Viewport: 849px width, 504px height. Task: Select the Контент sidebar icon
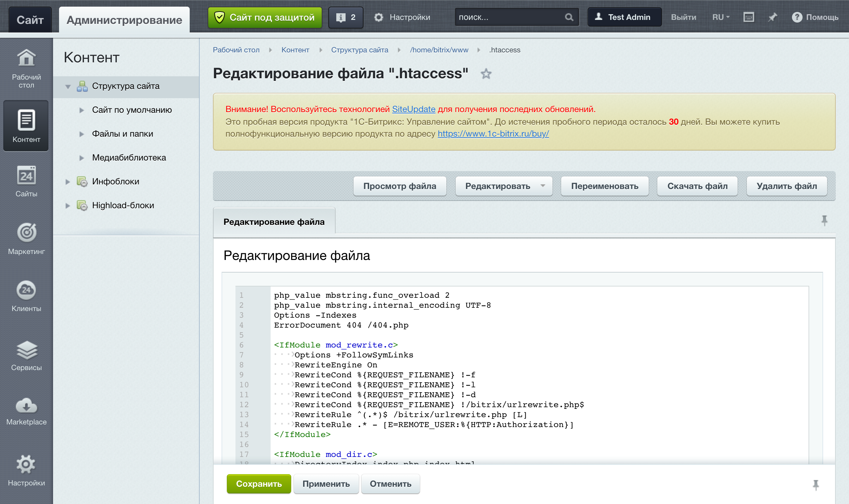26,125
